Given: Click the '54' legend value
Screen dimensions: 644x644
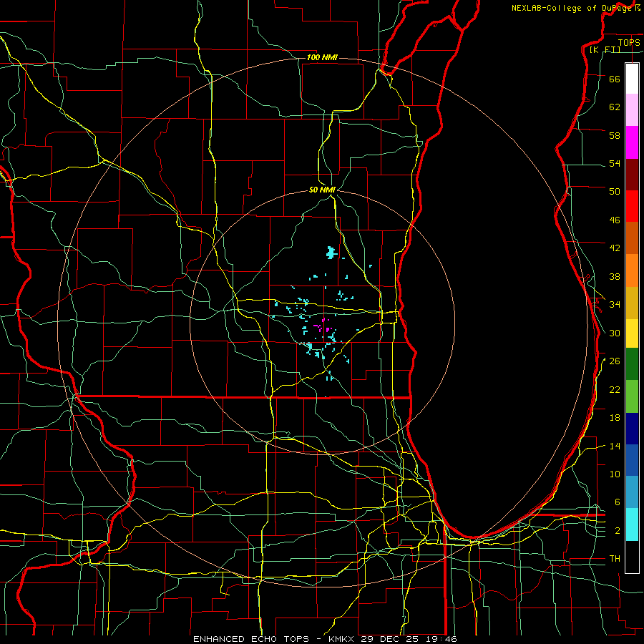Looking at the screenshot, I should (615, 163).
